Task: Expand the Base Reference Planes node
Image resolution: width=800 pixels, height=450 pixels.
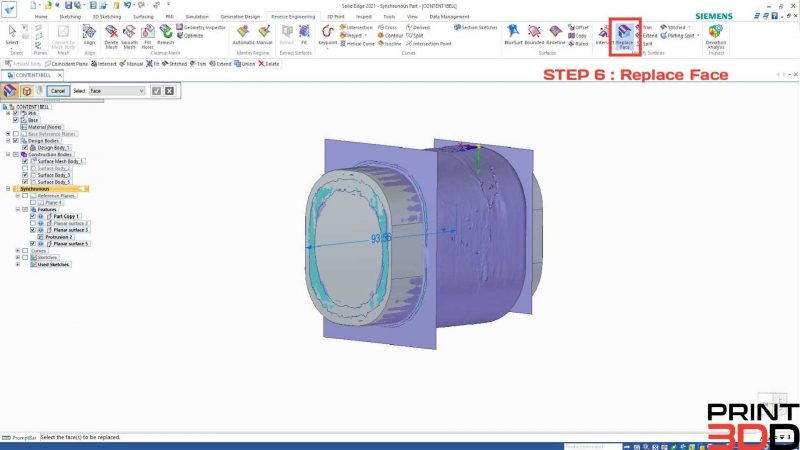Action: pyautogui.click(x=8, y=134)
